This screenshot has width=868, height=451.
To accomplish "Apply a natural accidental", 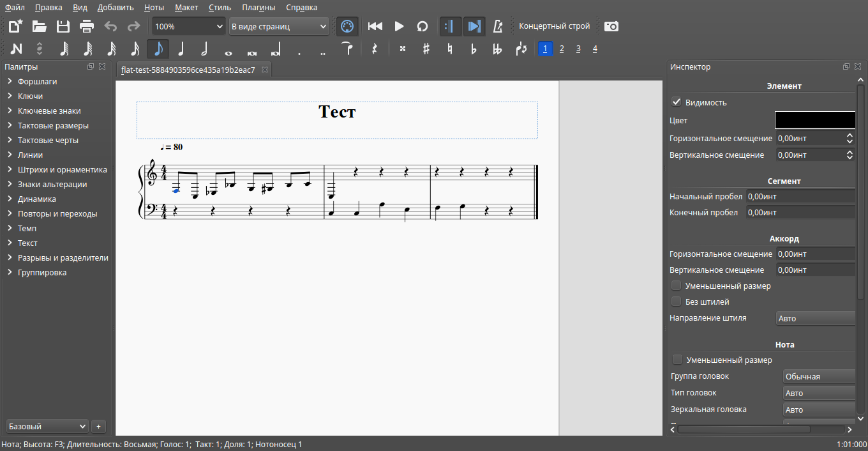I will [x=449, y=48].
